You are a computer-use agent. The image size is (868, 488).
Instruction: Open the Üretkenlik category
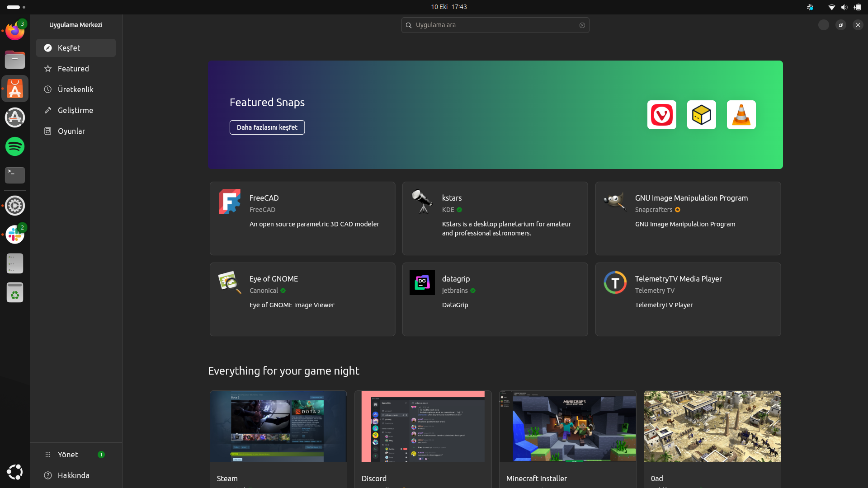point(75,89)
